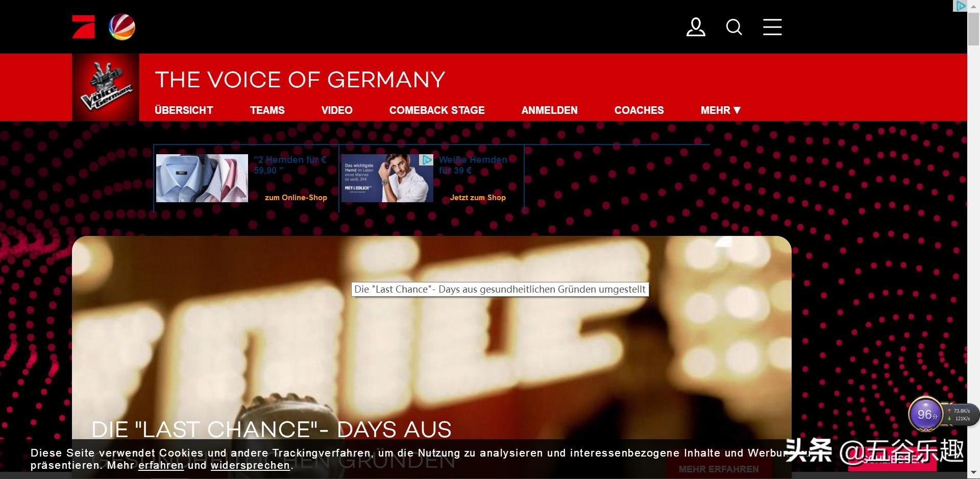Go to the TEAMS section

point(267,110)
